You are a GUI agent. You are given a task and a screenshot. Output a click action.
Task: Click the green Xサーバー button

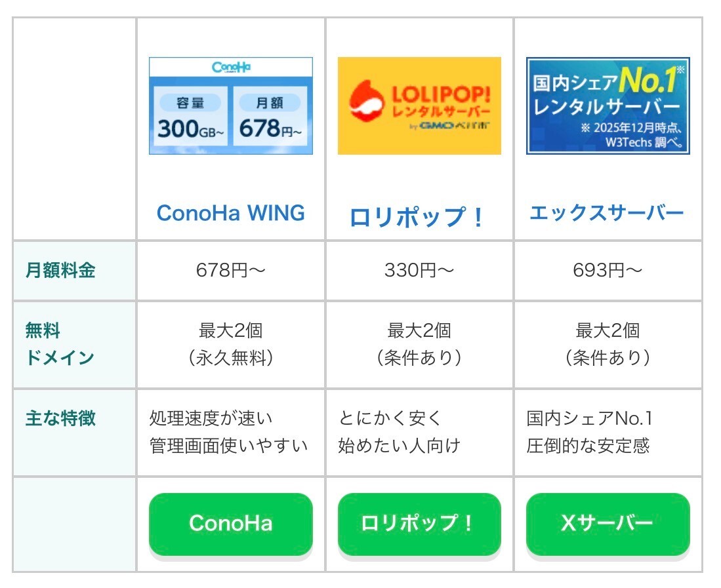[608, 524]
